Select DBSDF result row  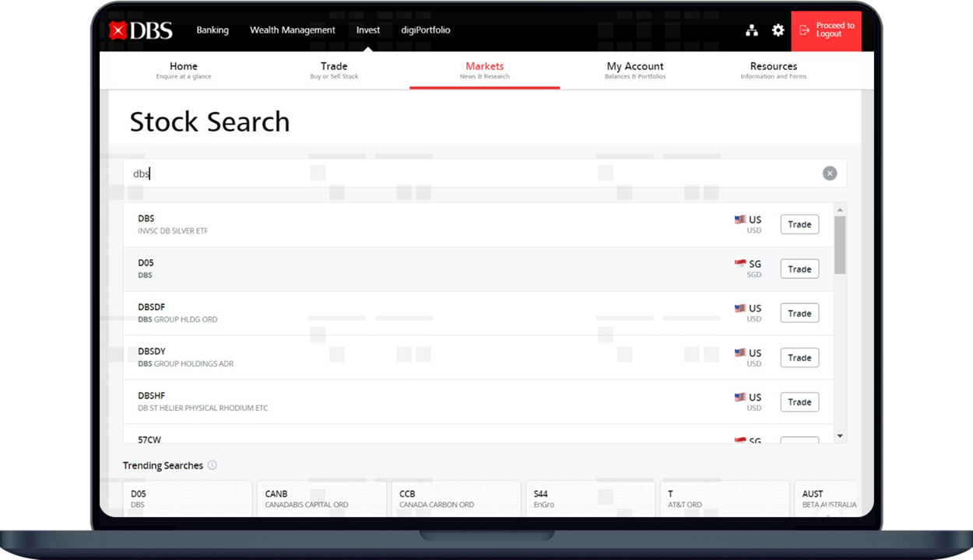pos(478,313)
